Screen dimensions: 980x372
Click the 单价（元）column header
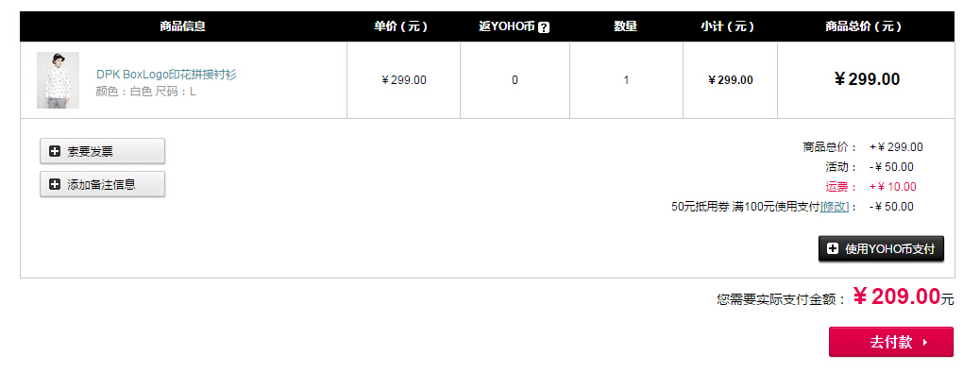click(403, 26)
